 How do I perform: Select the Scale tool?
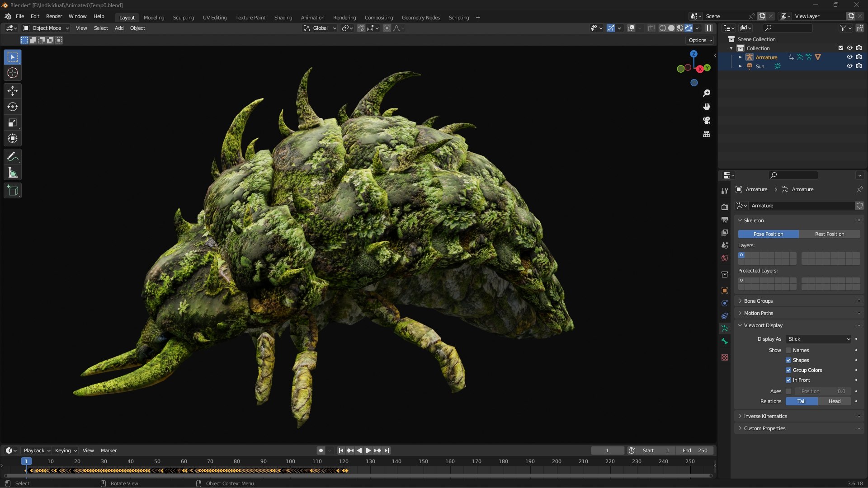pos(13,122)
